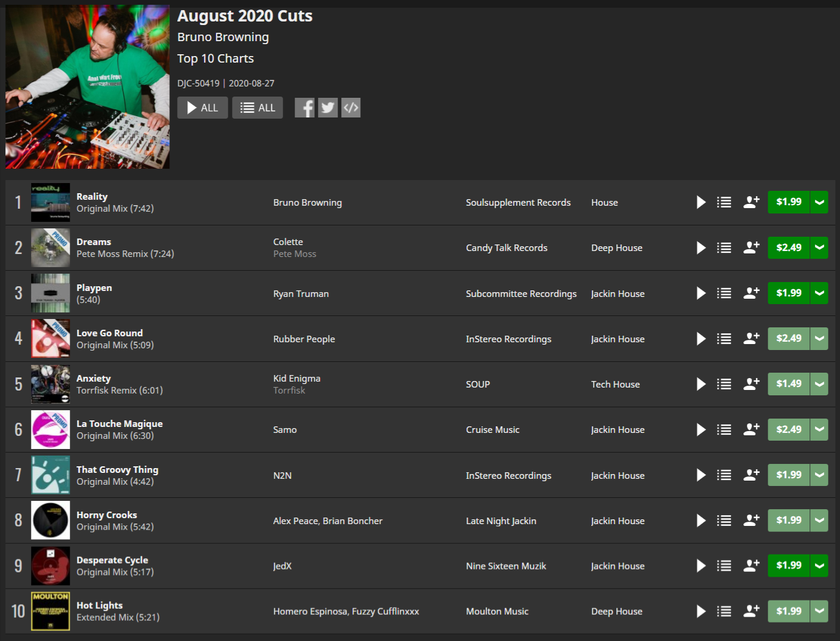Buy La Touche Magique for $2.49
The width and height of the screenshot is (840, 641).
point(789,429)
